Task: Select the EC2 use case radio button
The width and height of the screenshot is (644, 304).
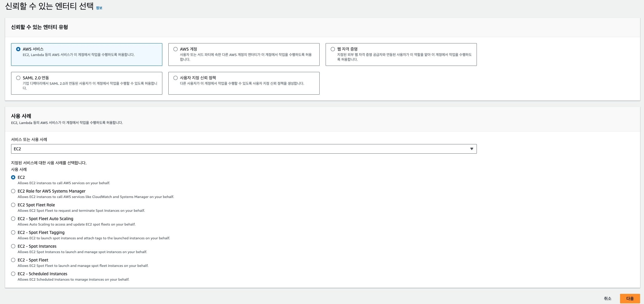Action: [13, 177]
